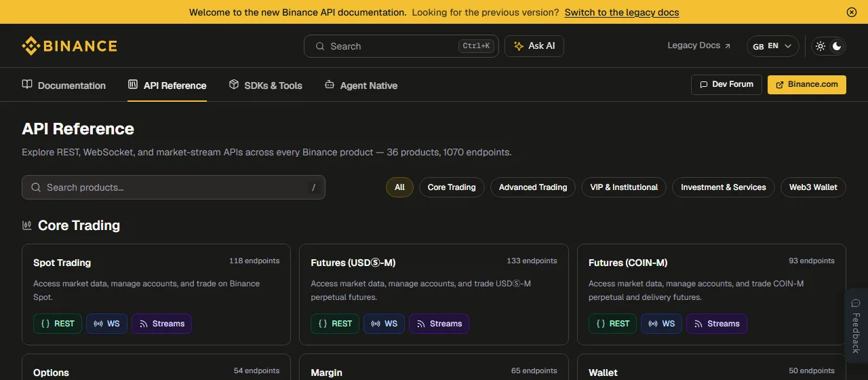Filter by Investment & Services
This screenshot has height=380, width=868.
point(724,187)
